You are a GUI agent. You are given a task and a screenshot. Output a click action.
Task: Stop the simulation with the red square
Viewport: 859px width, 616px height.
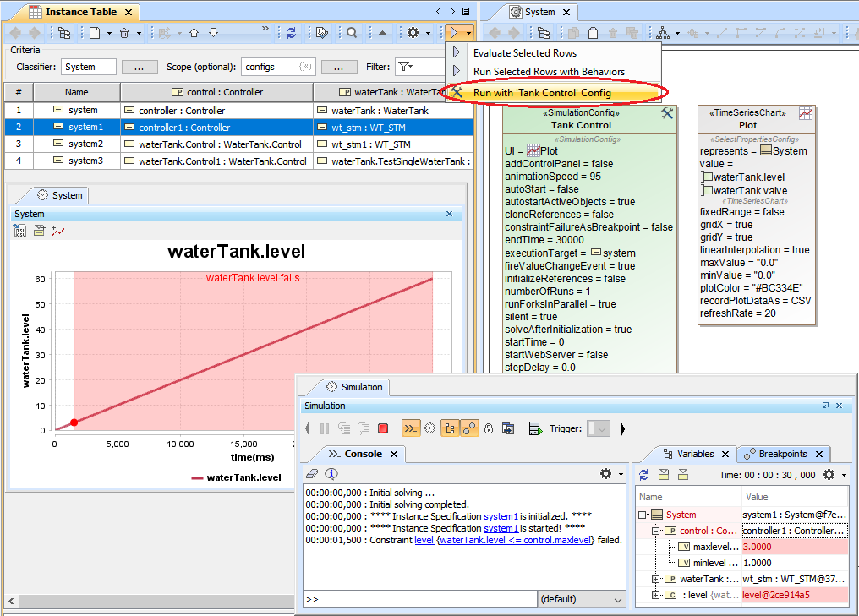383,429
